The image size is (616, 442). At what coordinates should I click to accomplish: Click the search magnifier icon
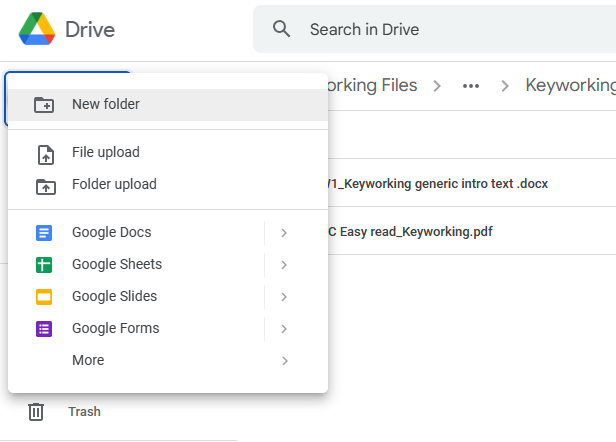(282, 29)
